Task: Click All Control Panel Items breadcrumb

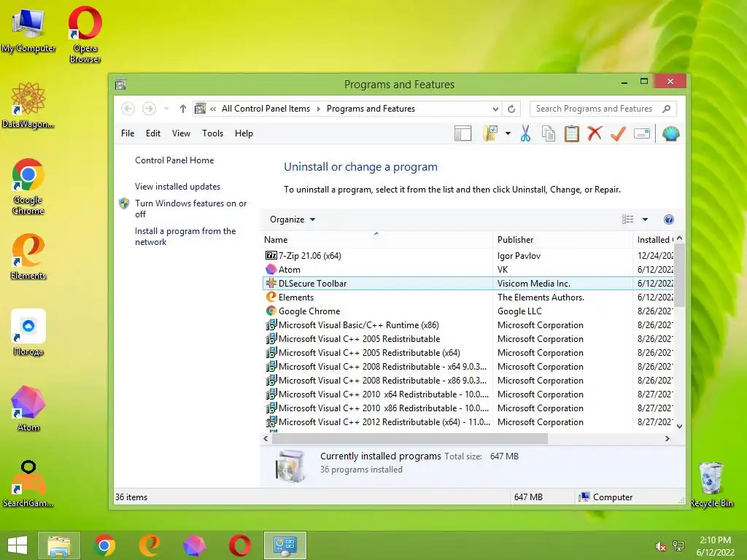Action: [x=266, y=109]
